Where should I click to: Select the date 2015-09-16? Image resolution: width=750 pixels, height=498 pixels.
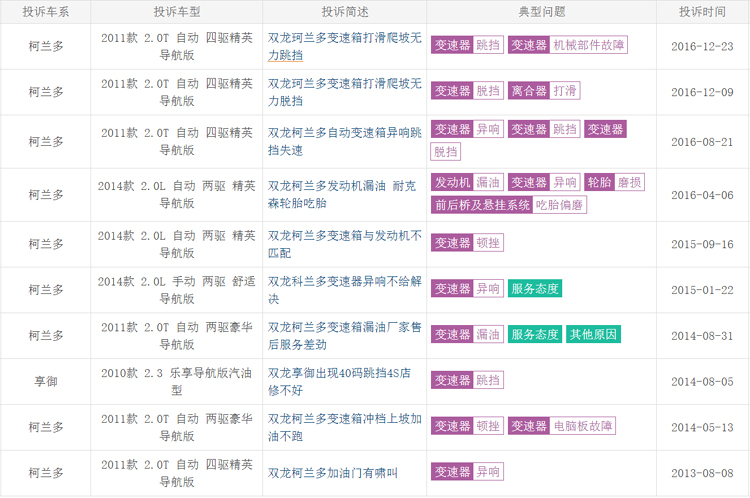pos(702,244)
